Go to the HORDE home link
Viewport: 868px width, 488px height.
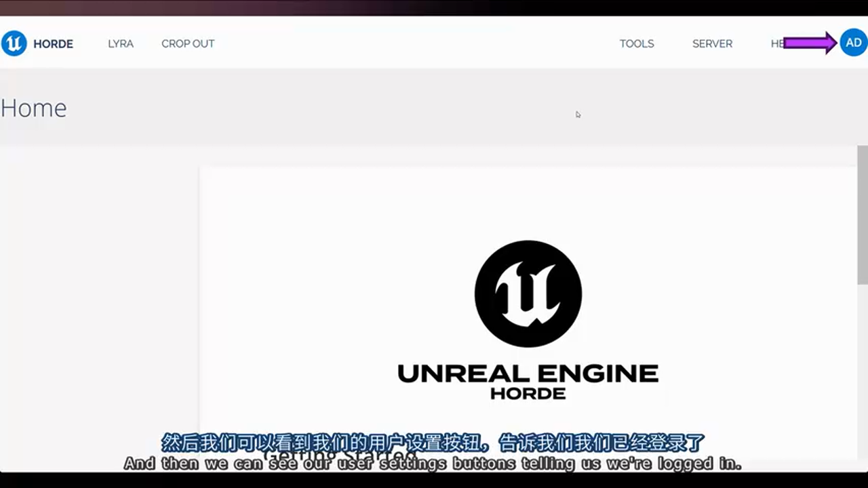(x=53, y=44)
